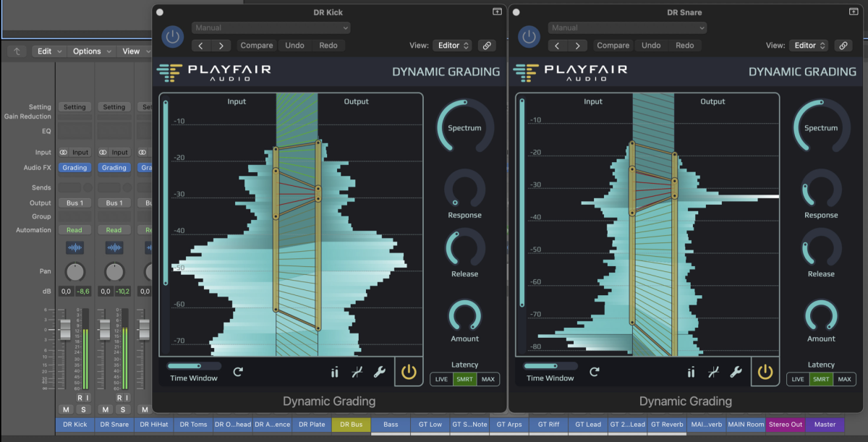Click Compare in the DR Snare header
The image size is (868, 442).
[613, 46]
